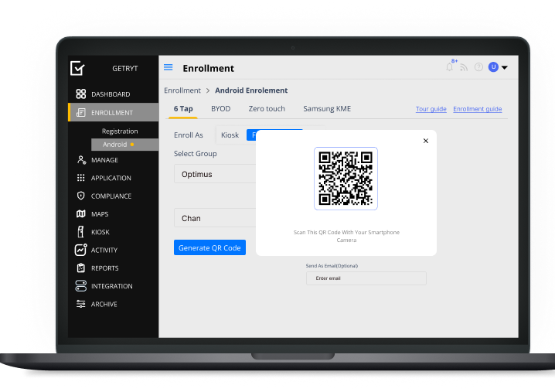Image resolution: width=555 pixels, height=392 pixels.
Task: Switch to the Samsung KME tab
Action: [x=327, y=109]
